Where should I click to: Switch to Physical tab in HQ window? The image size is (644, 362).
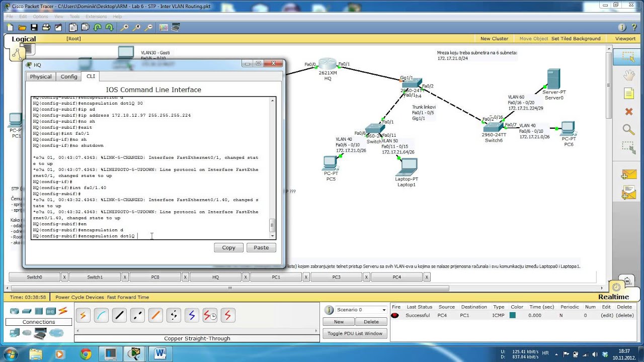click(x=41, y=76)
